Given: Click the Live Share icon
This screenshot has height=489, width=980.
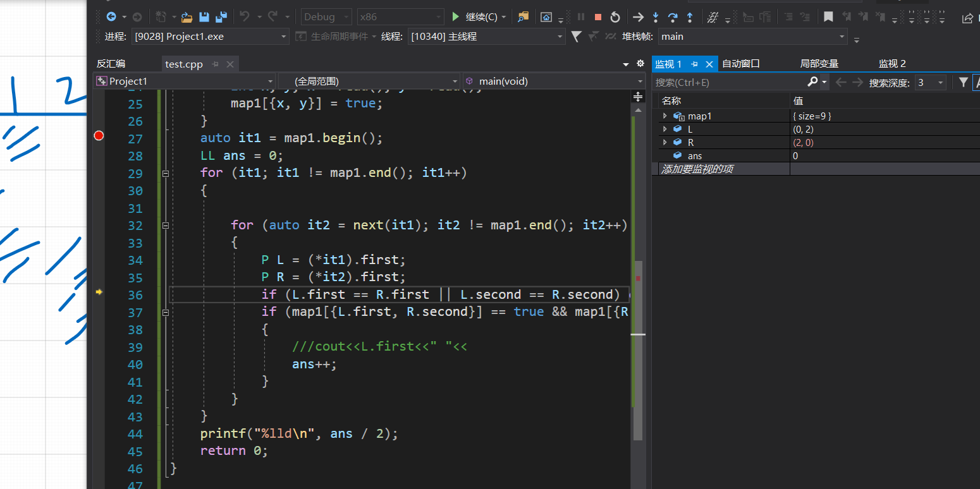Looking at the screenshot, I should [x=967, y=18].
